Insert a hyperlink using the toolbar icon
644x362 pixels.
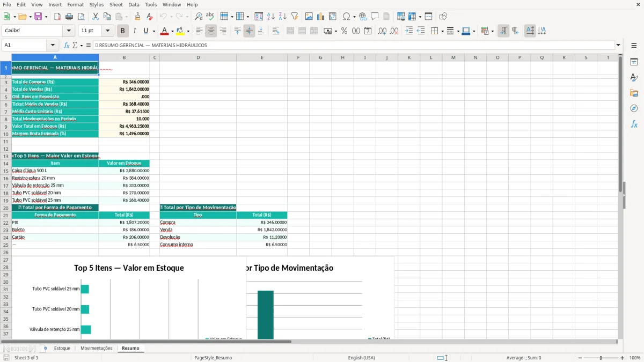tap(363, 17)
